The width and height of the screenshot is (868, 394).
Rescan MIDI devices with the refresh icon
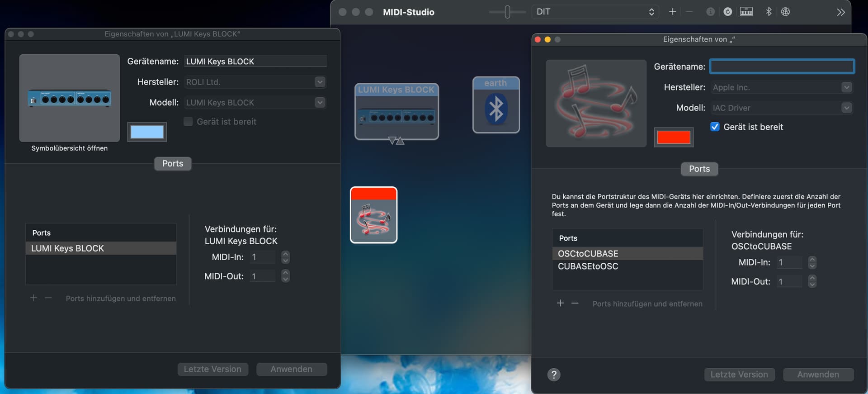(x=728, y=12)
